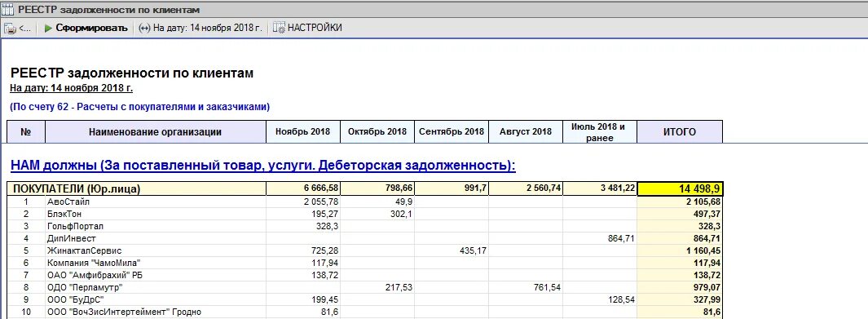The image size is (868, 319).
Task: Click the heading 'НАМ должны' debtor section link
Action: coord(263,166)
